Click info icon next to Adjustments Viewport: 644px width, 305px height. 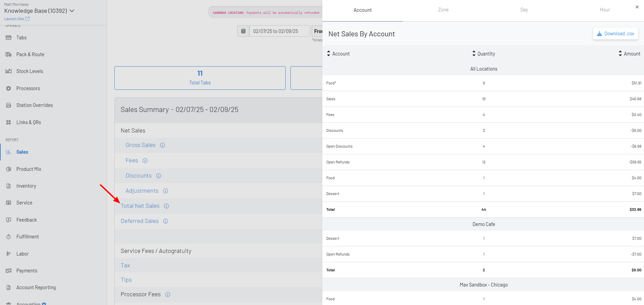(166, 191)
